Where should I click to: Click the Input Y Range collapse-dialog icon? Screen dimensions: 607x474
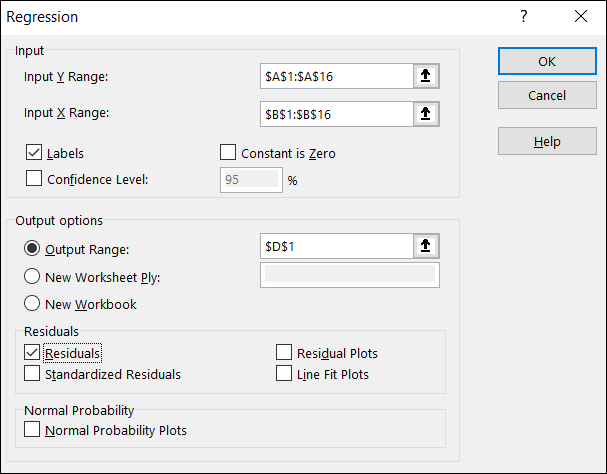pyautogui.click(x=426, y=76)
